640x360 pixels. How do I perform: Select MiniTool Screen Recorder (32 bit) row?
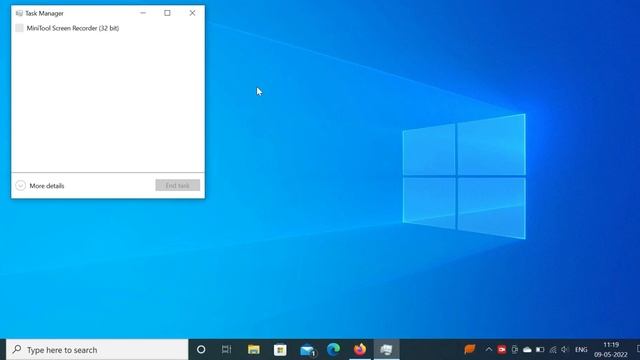coord(108,28)
